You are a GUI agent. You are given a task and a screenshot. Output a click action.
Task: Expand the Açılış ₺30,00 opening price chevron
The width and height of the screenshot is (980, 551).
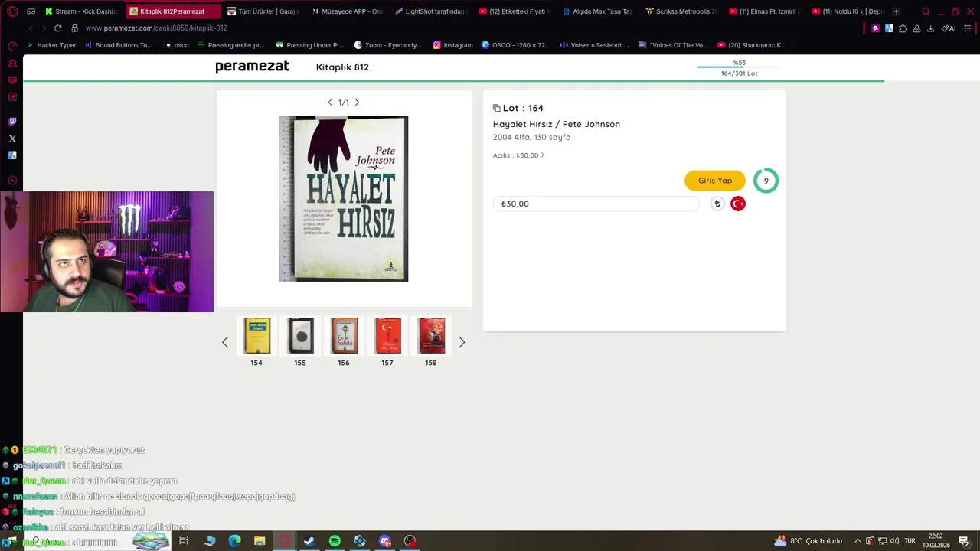click(x=543, y=155)
